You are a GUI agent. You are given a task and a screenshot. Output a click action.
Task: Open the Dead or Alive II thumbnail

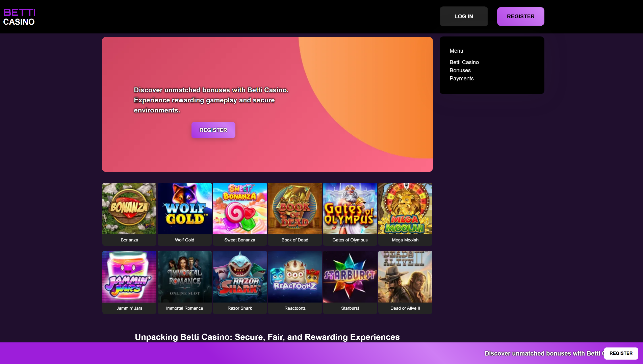405,277
